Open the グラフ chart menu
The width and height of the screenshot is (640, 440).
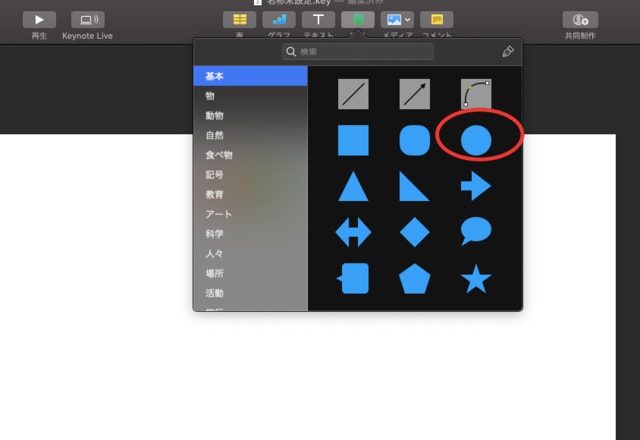278,20
